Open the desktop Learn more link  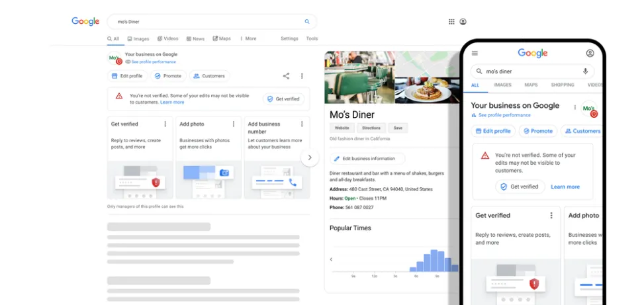pyautogui.click(x=172, y=103)
